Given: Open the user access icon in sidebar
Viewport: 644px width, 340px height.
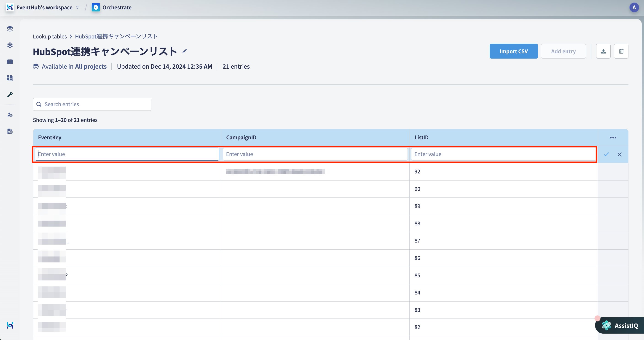Looking at the screenshot, I should click(10, 115).
